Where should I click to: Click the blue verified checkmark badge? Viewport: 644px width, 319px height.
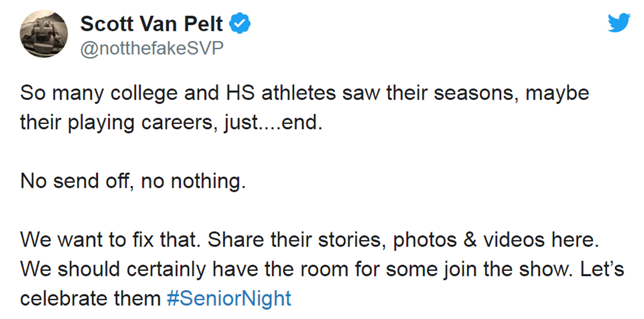(x=240, y=23)
